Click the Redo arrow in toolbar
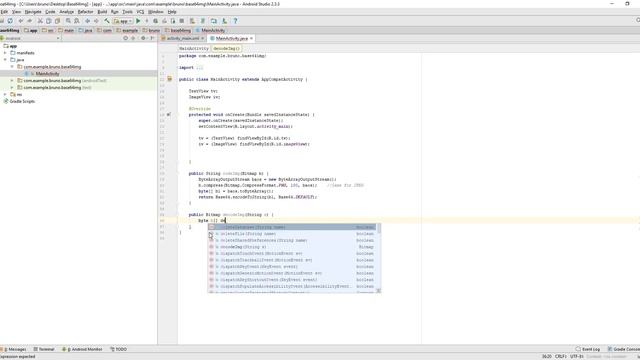The image size is (640, 360). click(x=30, y=21)
